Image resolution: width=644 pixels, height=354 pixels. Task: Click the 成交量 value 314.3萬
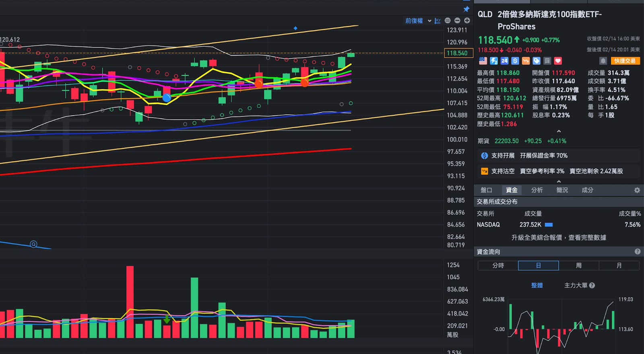[619, 73]
